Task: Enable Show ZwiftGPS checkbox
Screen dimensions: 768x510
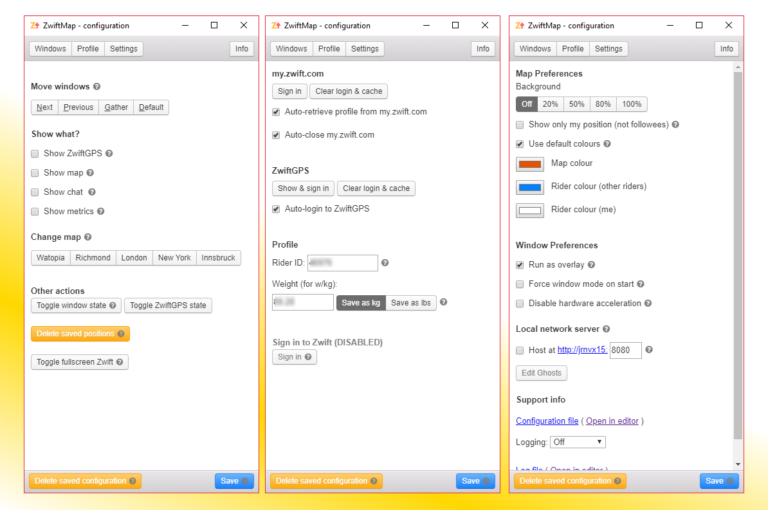Action: click(x=35, y=154)
